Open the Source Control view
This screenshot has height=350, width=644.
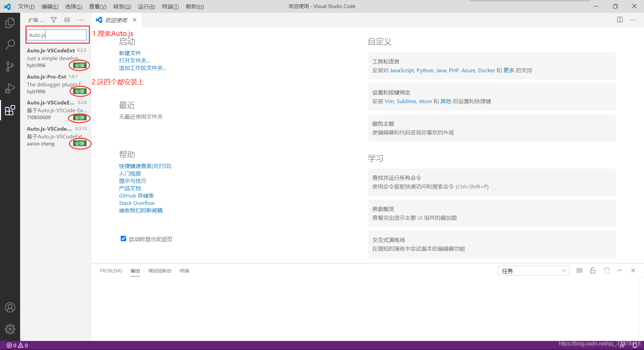(10, 66)
